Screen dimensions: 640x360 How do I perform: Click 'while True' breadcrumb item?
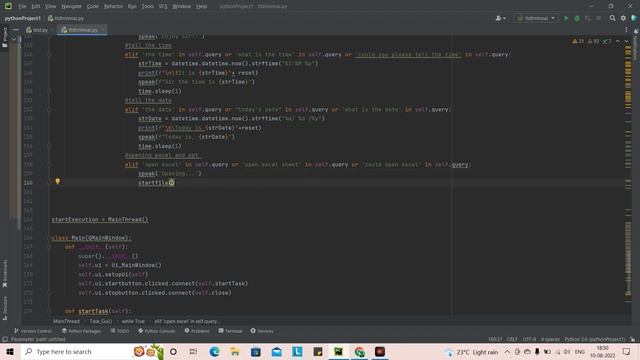[x=133, y=321]
